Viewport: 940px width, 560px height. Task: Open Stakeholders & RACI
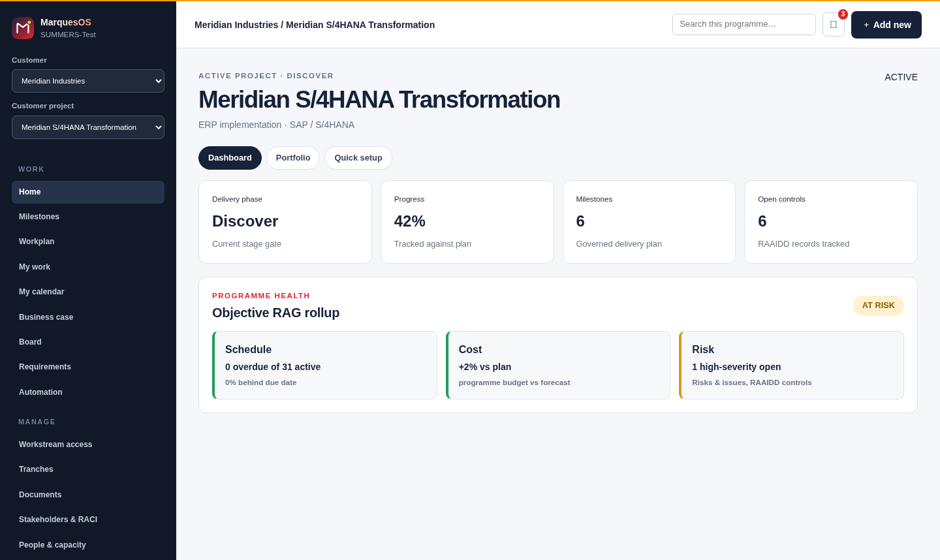click(88, 520)
